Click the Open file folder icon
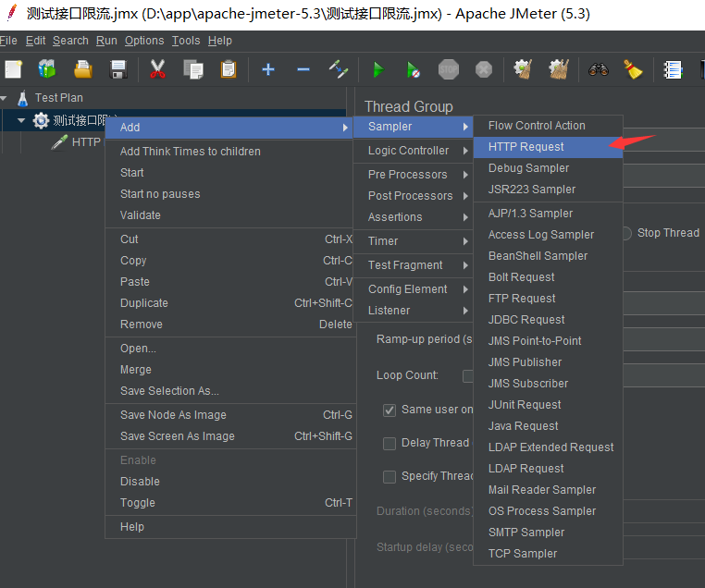Screen dimensions: 705x588 coord(83,69)
